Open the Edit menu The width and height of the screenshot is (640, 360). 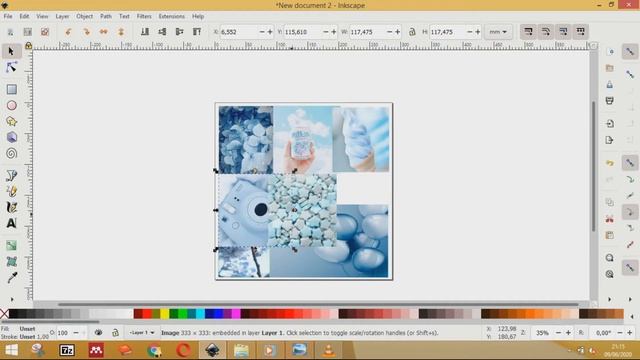tap(24, 16)
